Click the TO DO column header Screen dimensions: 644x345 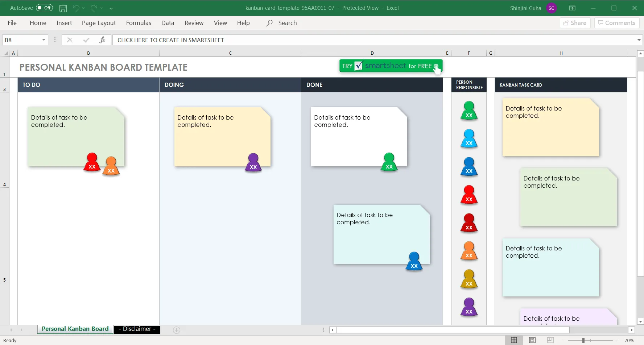pos(88,85)
